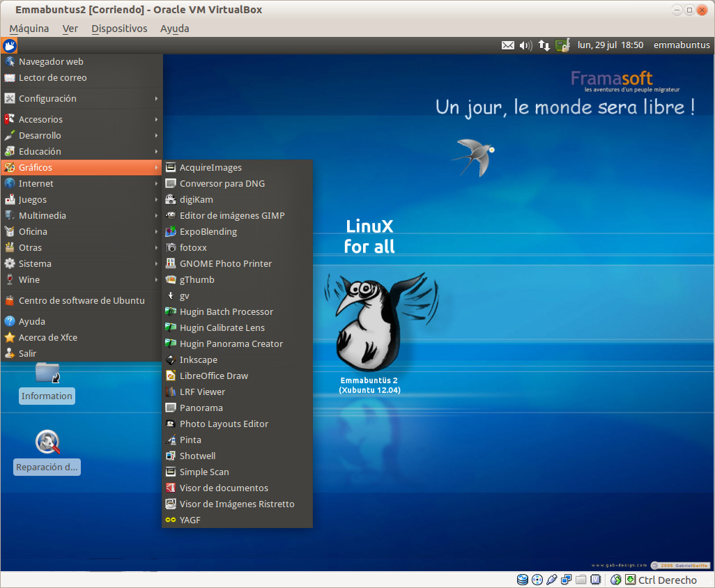Expand the Multimedia submenu
This screenshot has height=588, width=715.
coord(43,215)
